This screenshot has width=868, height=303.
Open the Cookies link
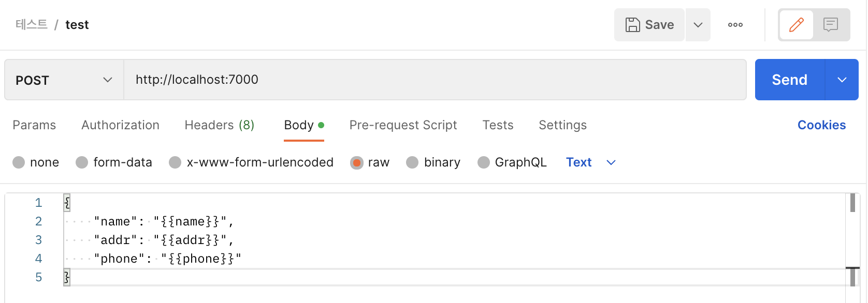click(821, 125)
